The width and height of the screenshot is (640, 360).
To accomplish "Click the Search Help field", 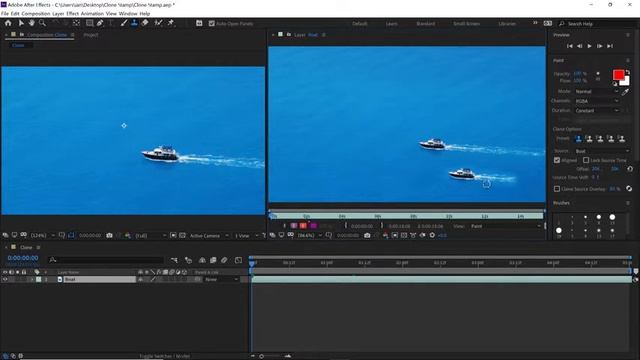I will [x=596, y=24].
